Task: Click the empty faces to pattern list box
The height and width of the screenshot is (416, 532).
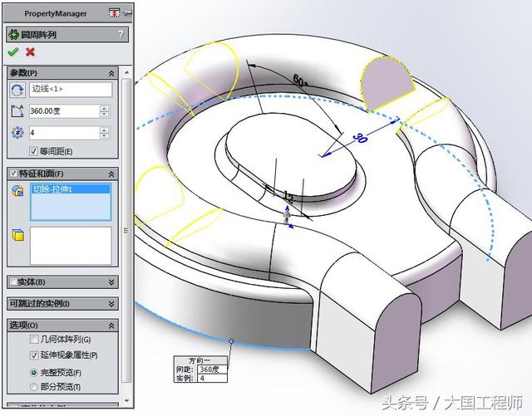Action: click(71, 246)
